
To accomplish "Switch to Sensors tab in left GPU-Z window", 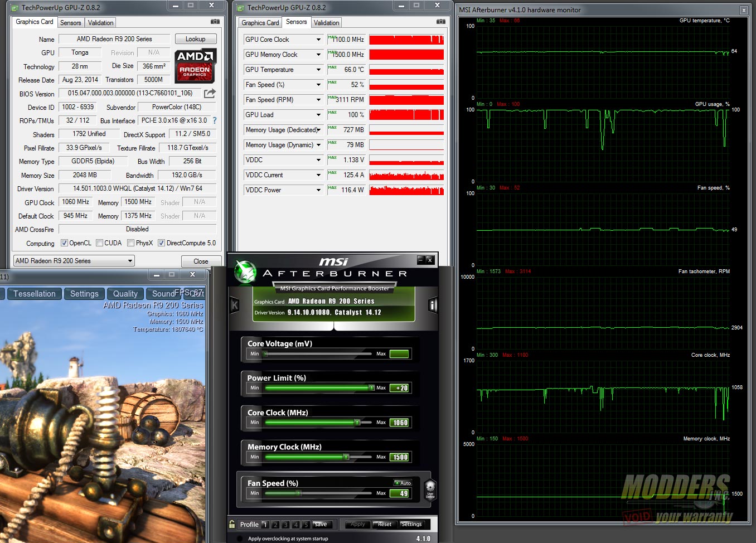I will coord(71,23).
